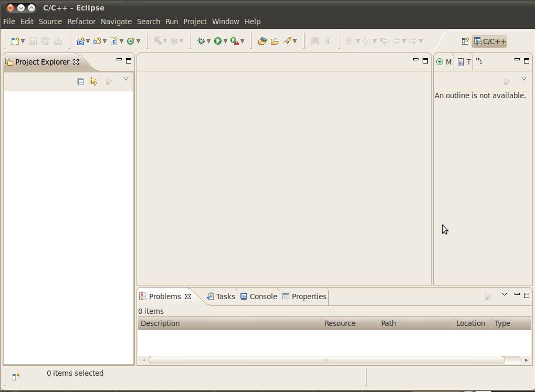Click the New Source Folder icon

97,41
